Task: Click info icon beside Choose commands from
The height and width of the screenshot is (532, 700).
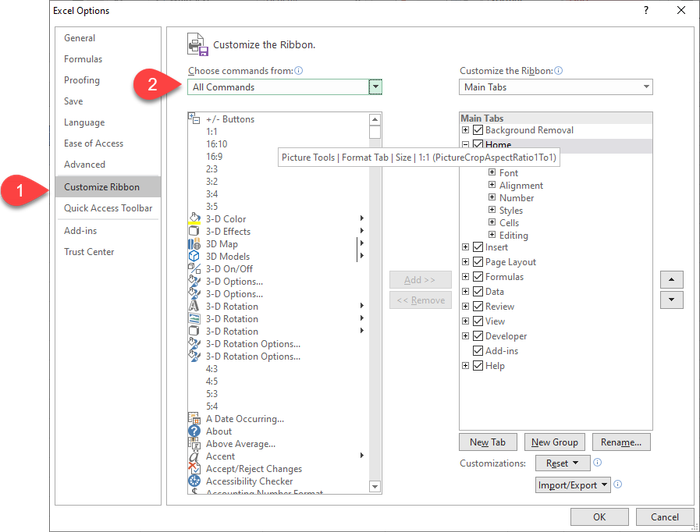Action: point(299,71)
